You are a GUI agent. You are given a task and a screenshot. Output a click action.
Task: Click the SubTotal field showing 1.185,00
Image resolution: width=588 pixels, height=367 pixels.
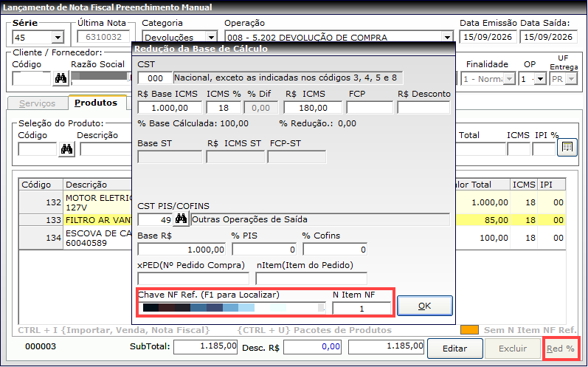(206, 347)
